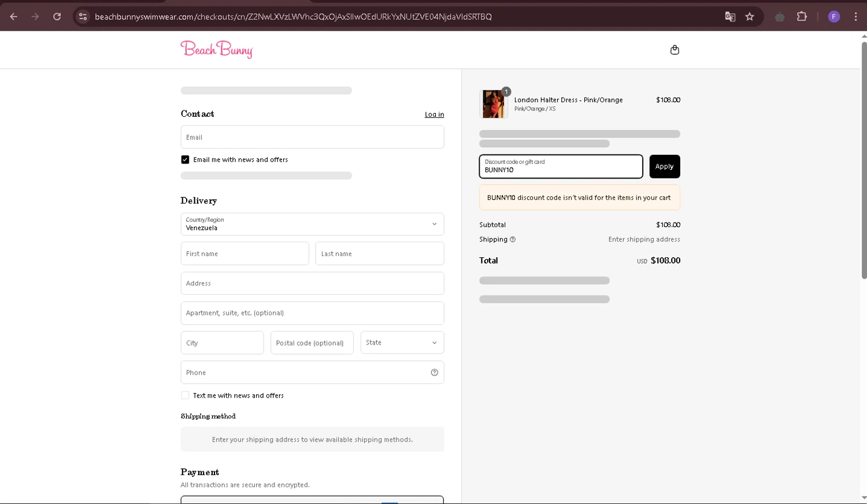Screen dimensions: 867x504
Task: Click the Payment heading
Action: point(199,472)
